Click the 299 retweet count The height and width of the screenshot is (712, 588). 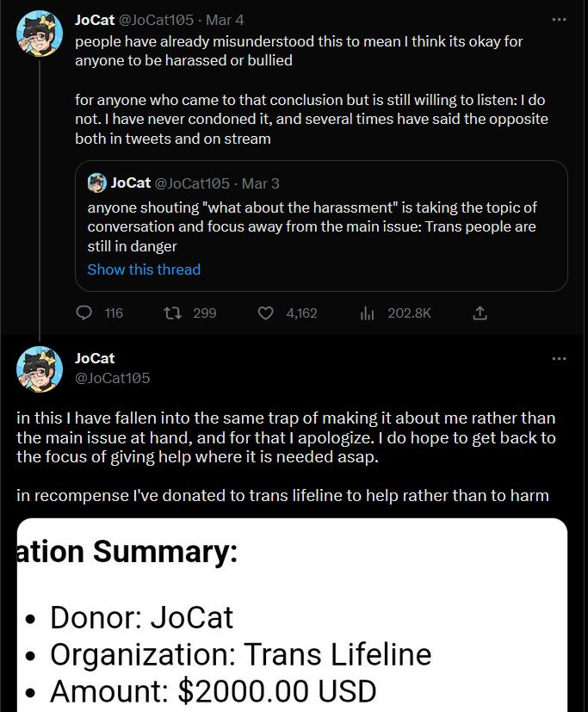[x=204, y=313]
